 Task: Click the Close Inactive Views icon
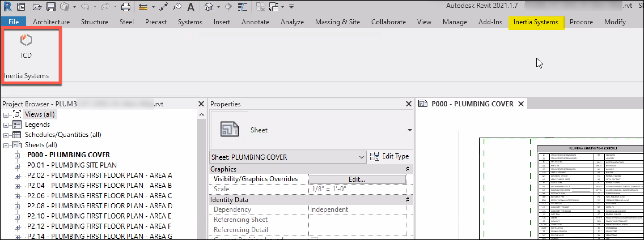(260, 7)
